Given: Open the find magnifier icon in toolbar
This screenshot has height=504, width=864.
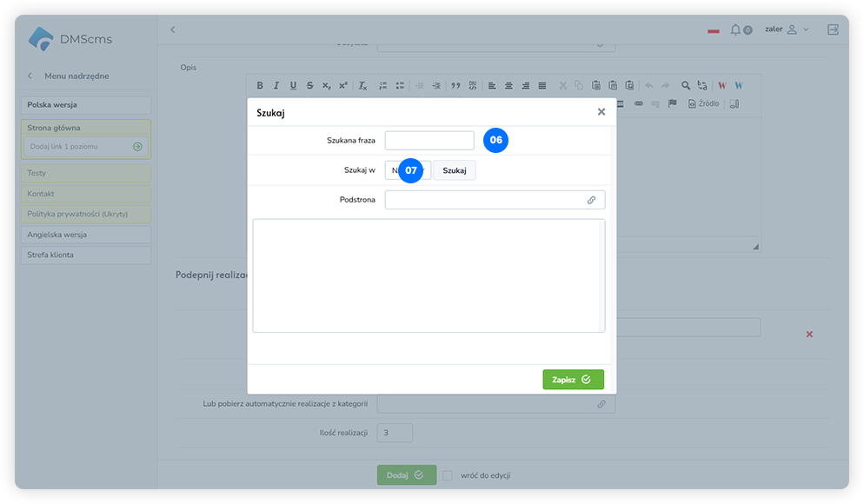Looking at the screenshot, I should [686, 85].
